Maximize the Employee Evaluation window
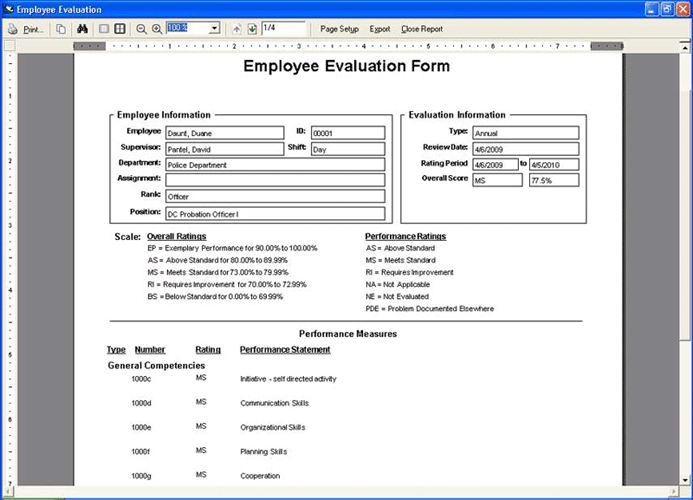The image size is (693, 500). pos(666,8)
